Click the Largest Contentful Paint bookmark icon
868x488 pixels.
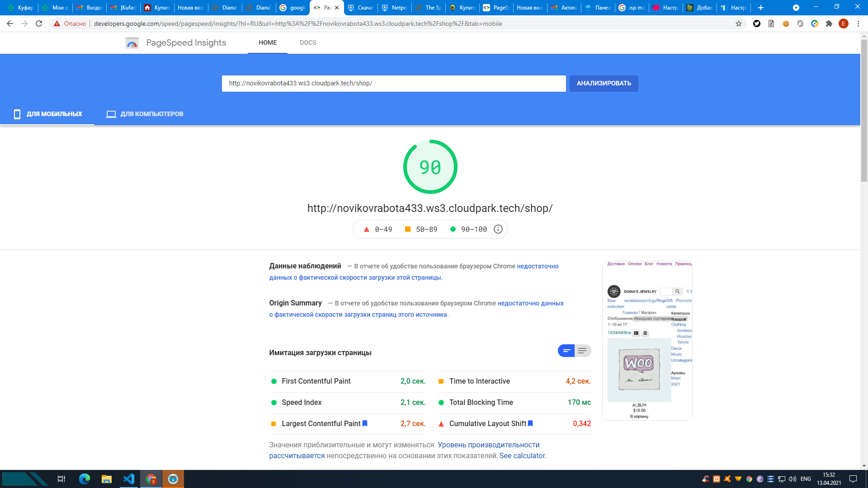pyautogui.click(x=365, y=423)
